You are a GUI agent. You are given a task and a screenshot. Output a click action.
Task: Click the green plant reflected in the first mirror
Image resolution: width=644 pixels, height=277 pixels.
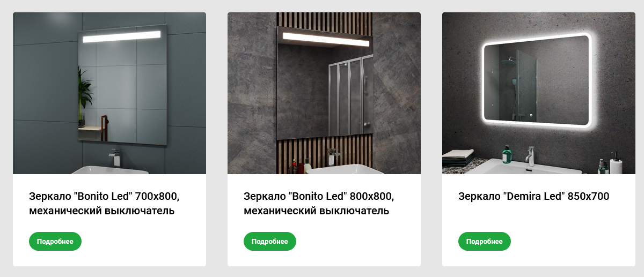(84, 94)
